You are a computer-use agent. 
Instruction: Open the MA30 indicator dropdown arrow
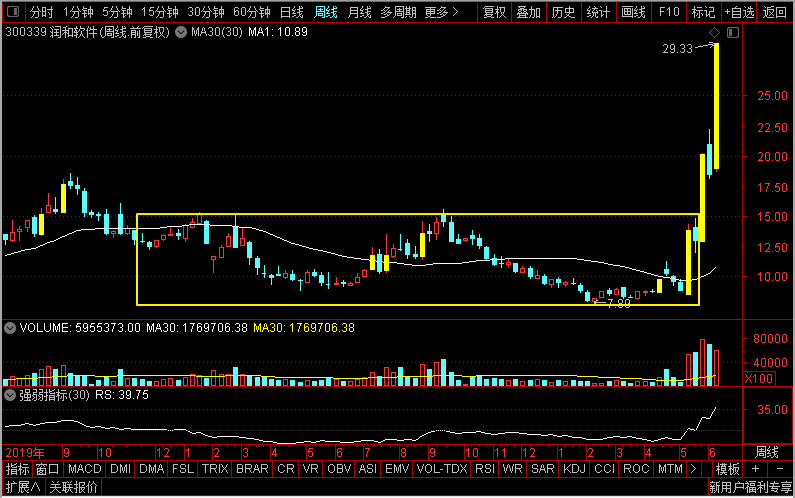180,32
